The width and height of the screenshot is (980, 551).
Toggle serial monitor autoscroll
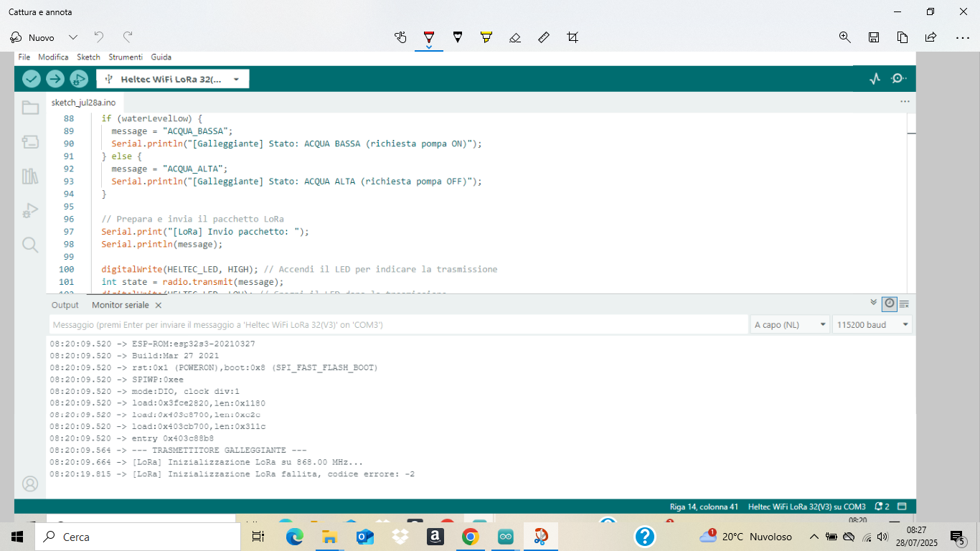873,303
